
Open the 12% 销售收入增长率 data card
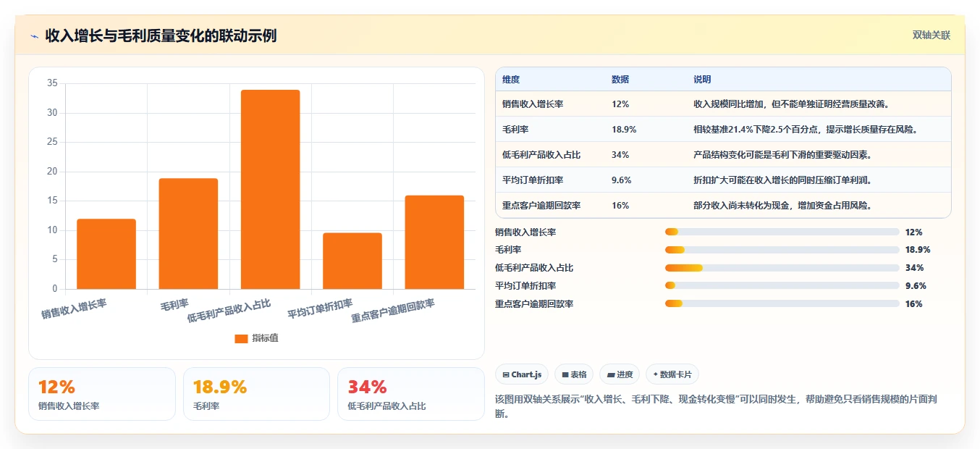(x=102, y=394)
